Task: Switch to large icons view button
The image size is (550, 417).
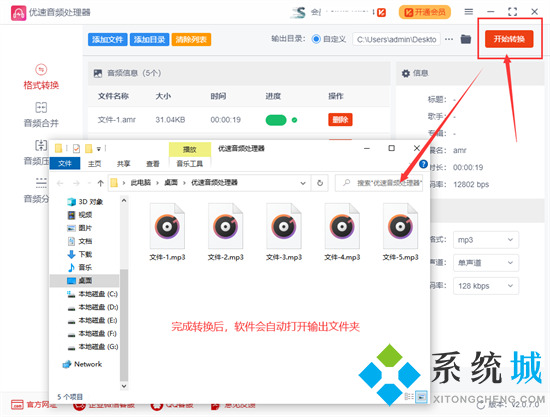Action: (421, 397)
